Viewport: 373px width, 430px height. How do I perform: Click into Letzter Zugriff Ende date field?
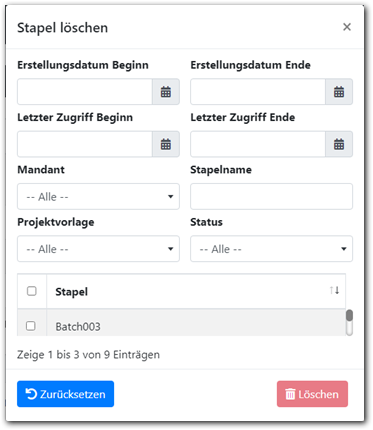258,144
